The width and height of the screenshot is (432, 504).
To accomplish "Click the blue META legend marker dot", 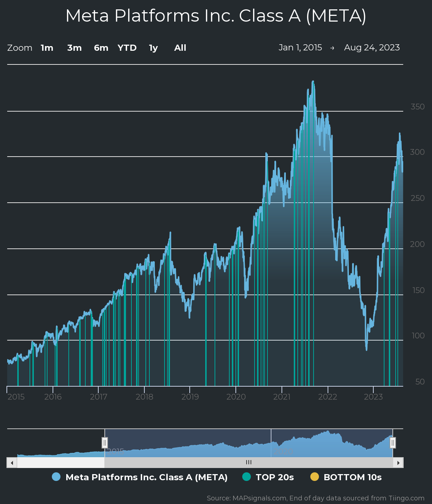I will click(57, 477).
